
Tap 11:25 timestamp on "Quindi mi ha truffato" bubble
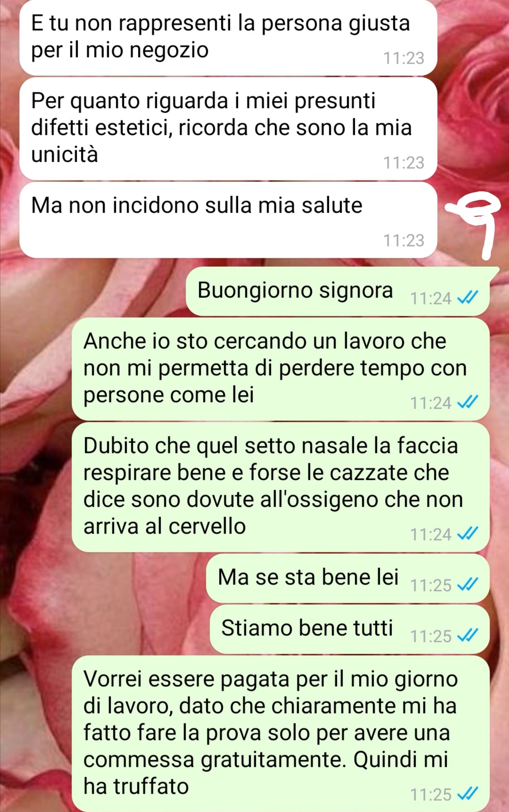coord(431,795)
